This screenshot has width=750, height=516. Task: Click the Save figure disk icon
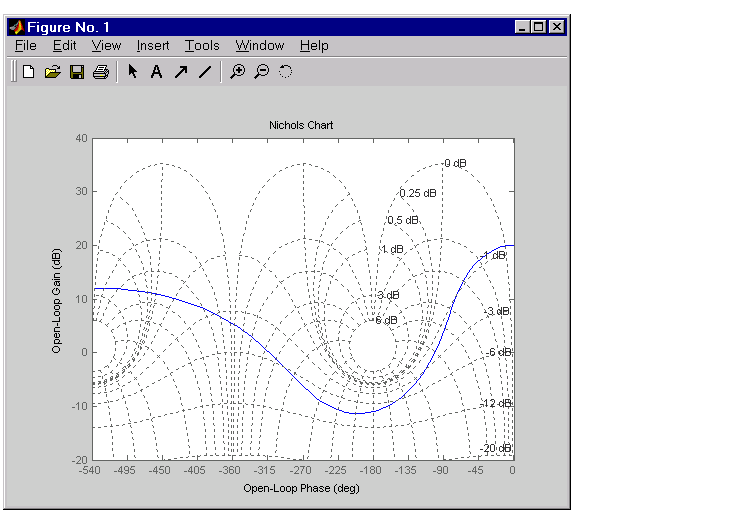(x=77, y=72)
